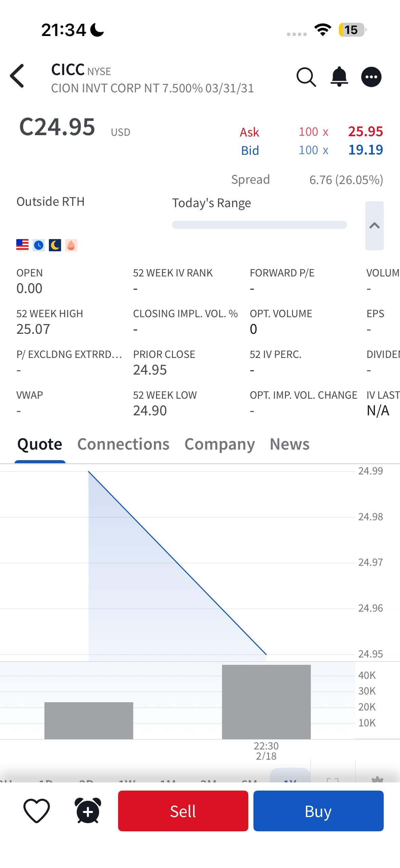
Task: Tap the blue clock delayed-data icon
Action: coord(39,245)
